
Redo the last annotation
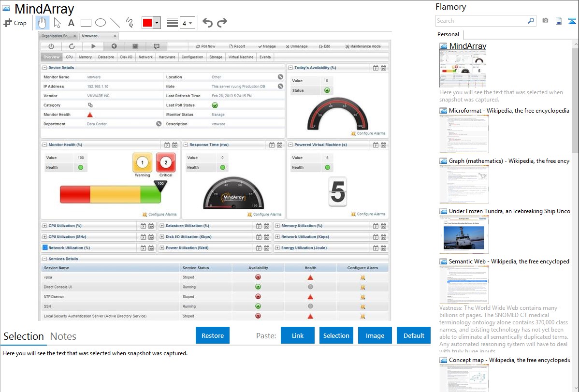[222, 23]
